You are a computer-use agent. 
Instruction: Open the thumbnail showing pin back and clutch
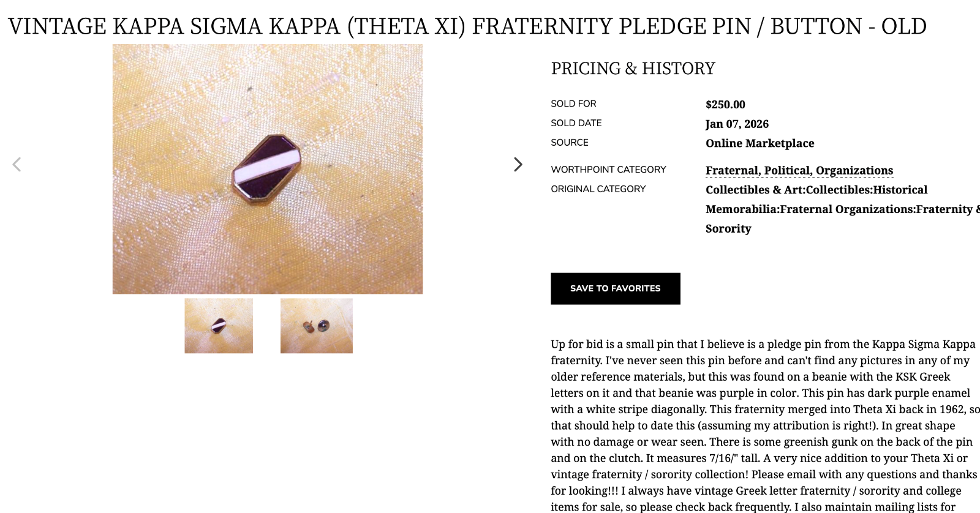pos(317,326)
